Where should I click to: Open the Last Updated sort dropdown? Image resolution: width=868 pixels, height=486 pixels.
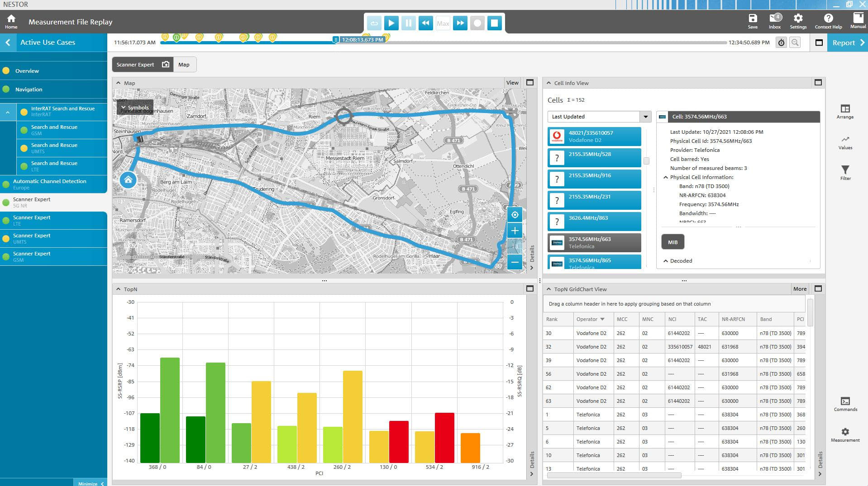pos(645,117)
